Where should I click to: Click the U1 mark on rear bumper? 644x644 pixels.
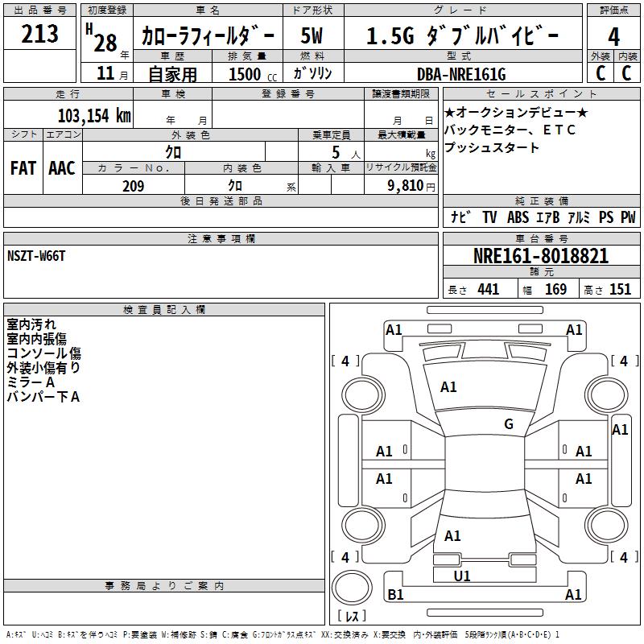[462, 576]
